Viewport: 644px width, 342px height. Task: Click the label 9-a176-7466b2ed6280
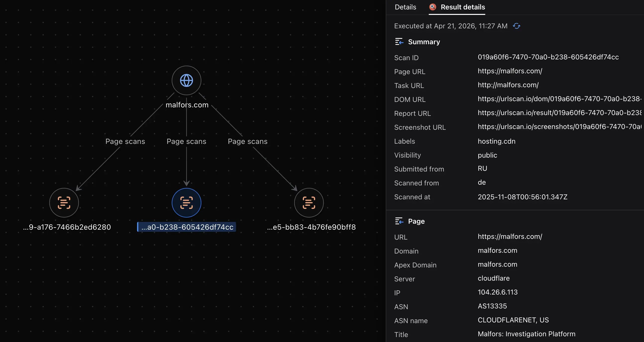(67, 227)
